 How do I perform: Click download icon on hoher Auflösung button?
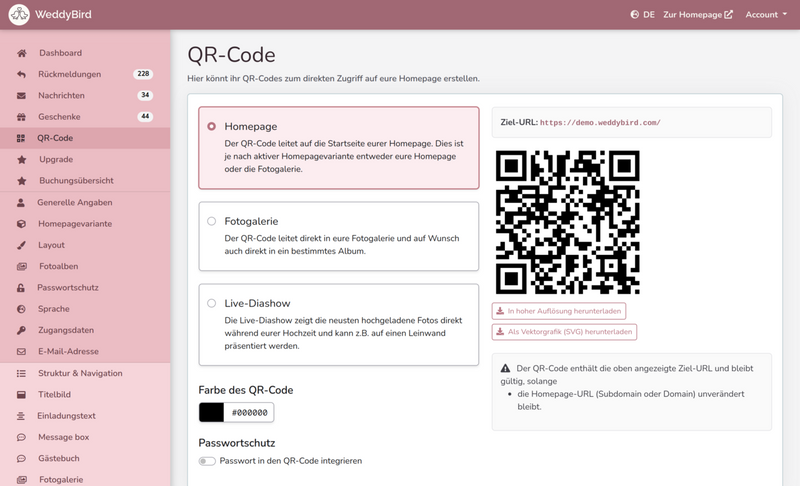500,311
